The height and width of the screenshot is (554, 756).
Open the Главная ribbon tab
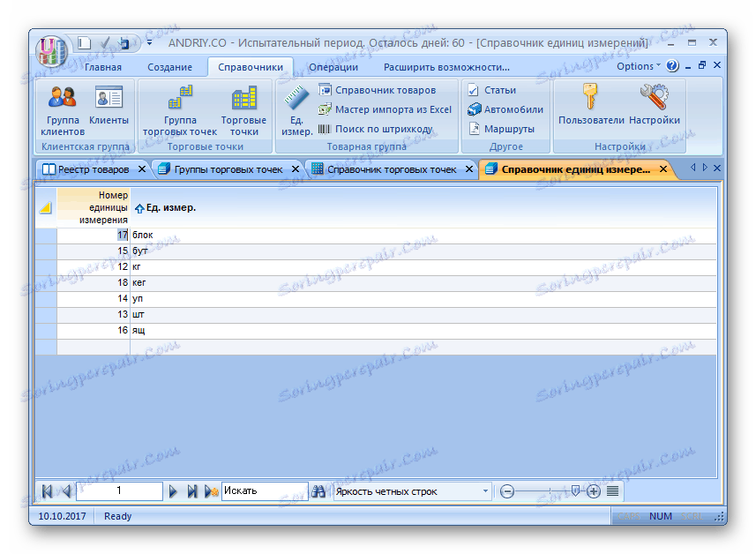[102, 68]
